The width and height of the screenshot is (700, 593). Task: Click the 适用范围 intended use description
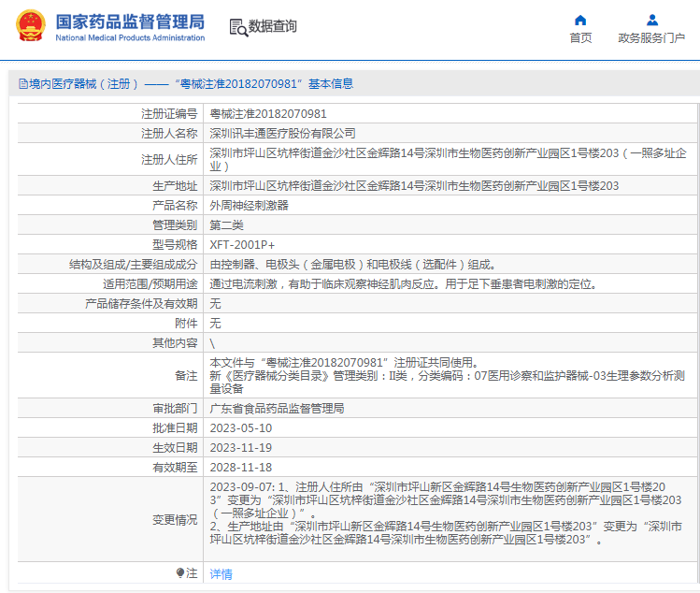pyautogui.click(x=404, y=284)
